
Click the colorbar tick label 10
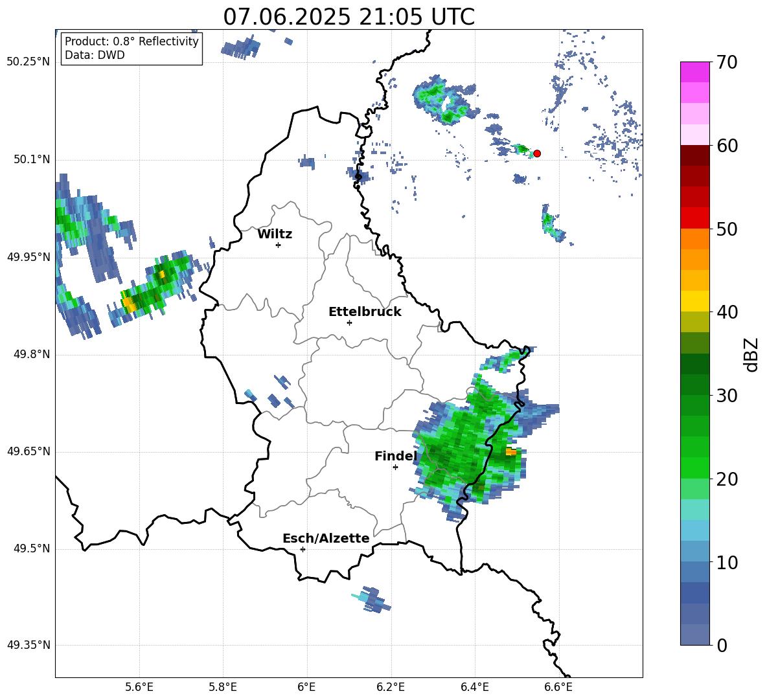click(x=727, y=562)
